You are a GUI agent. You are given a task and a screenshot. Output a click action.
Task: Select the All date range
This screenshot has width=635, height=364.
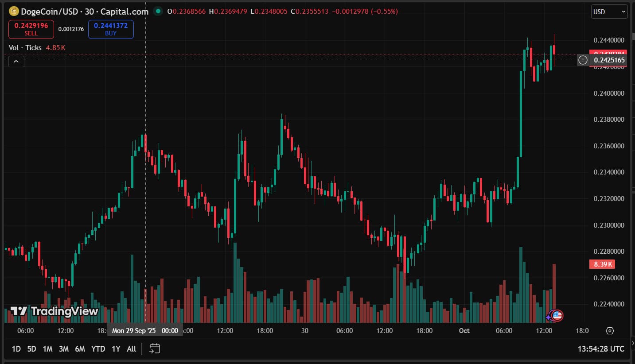pyautogui.click(x=131, y=349)
